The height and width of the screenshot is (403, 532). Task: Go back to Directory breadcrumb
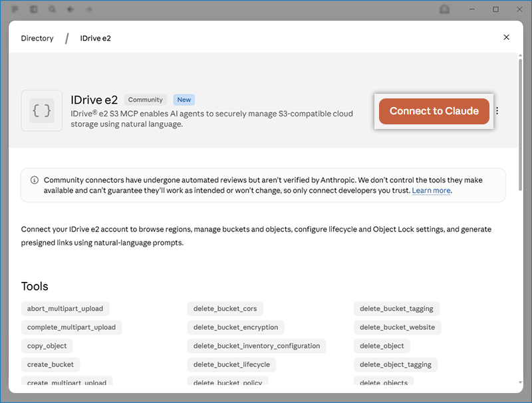pos(37,39)
